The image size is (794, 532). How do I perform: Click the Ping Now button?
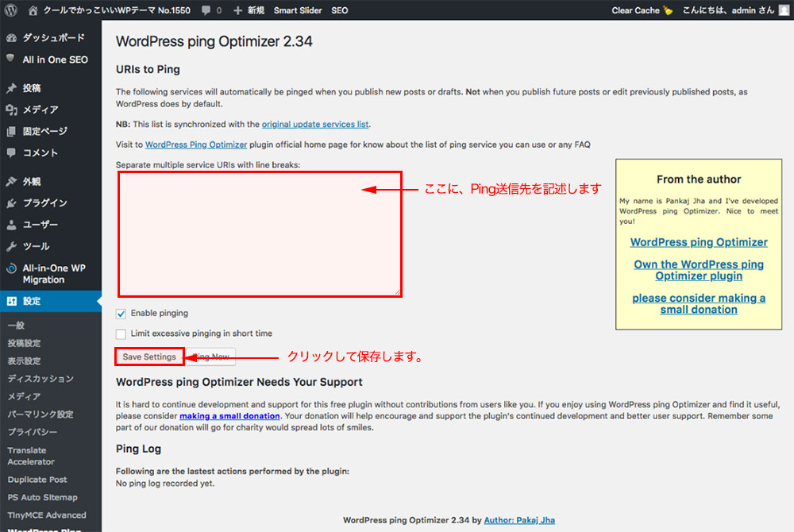(x=210, y=357)
